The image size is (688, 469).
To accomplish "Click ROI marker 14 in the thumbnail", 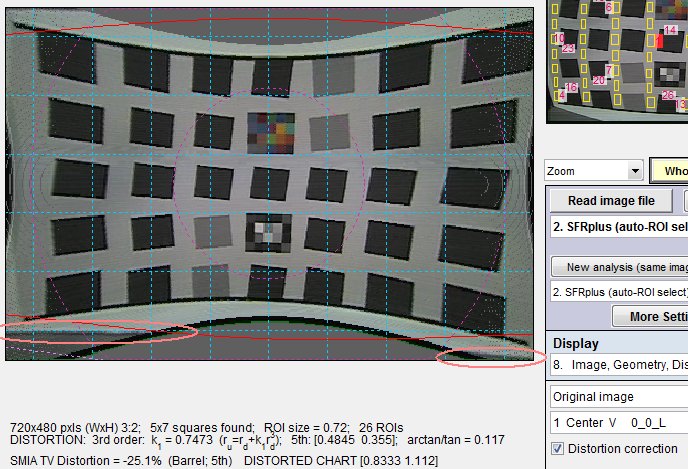I will click(x=670, y=30).
